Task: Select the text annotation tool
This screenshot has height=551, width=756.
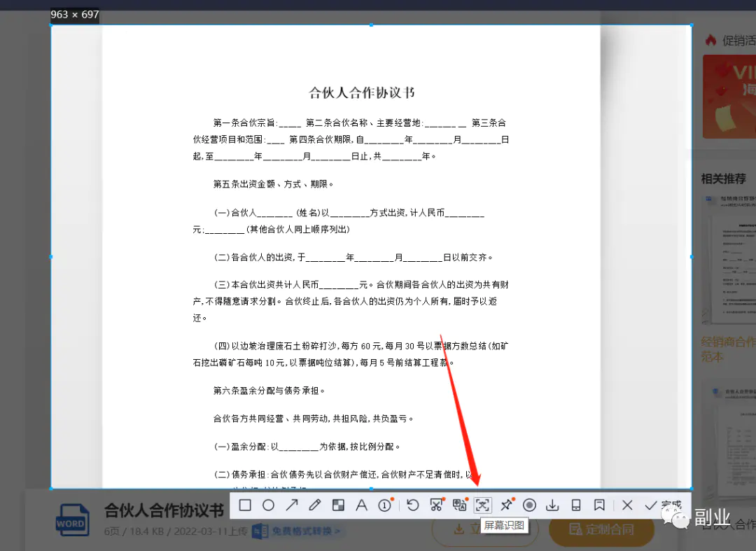Action: pos(361,505)
